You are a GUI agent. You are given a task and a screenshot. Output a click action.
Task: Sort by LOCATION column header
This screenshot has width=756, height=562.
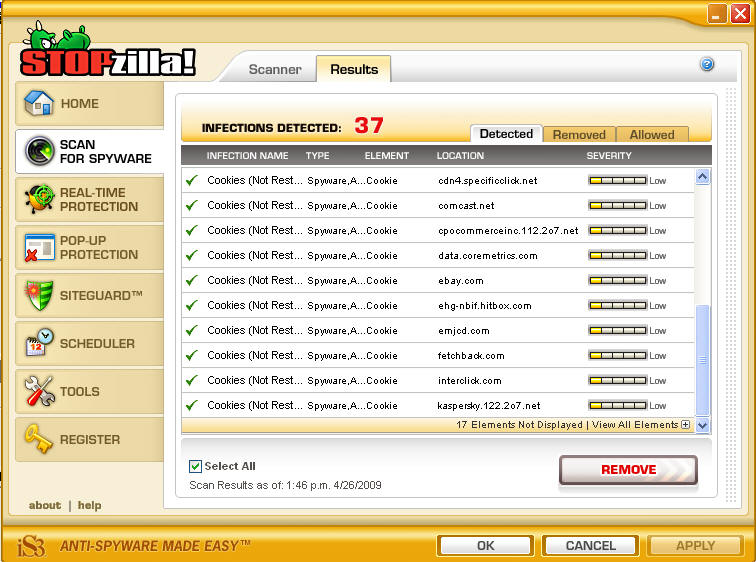(x=460, y=156)
